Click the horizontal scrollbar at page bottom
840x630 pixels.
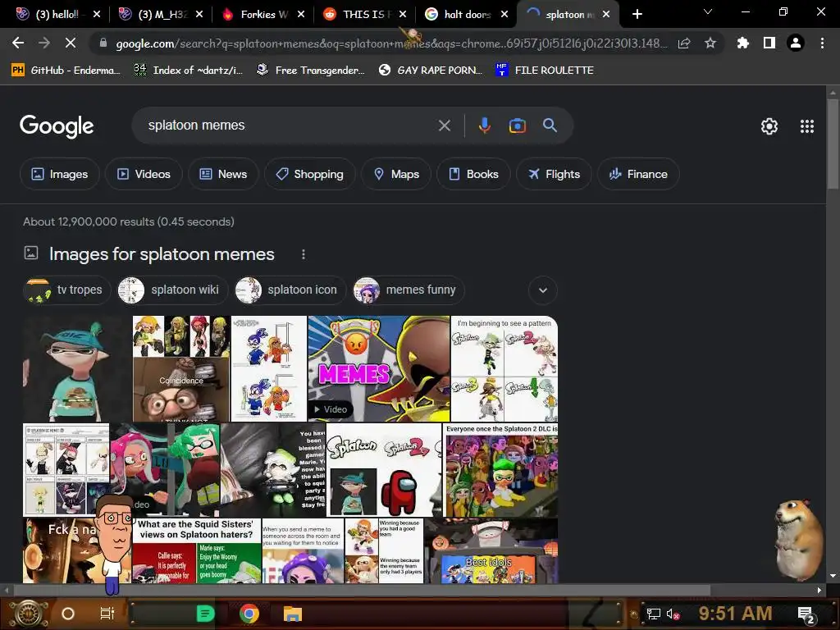pyautogui.click(x=362, y=591)
